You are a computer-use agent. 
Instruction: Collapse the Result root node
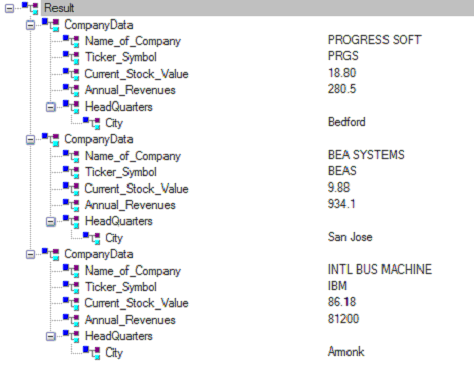point(10,8)
